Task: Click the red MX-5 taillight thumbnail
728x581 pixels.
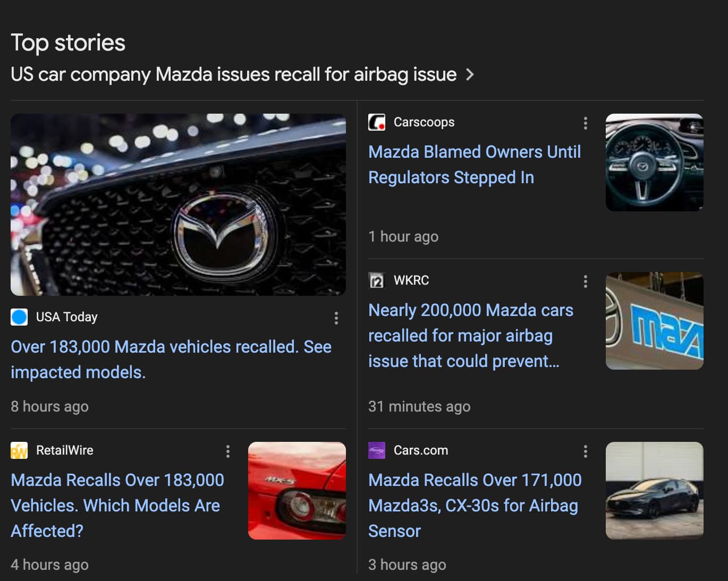Action: coord(297,491)
